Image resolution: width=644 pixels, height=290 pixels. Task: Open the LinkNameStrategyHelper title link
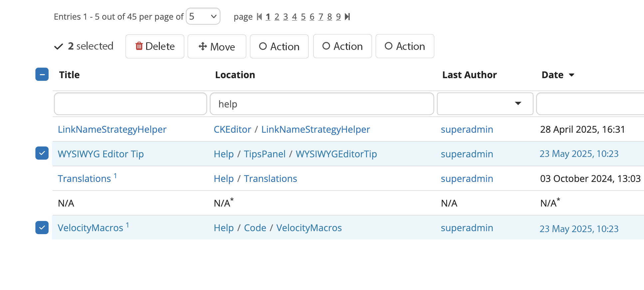[x=112, y=129]
